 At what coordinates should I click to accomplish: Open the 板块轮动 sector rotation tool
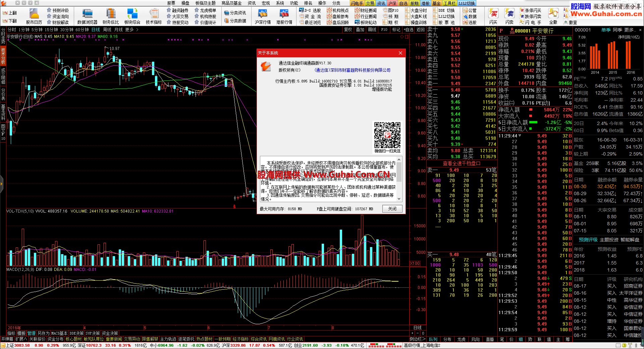click(366, 22)
